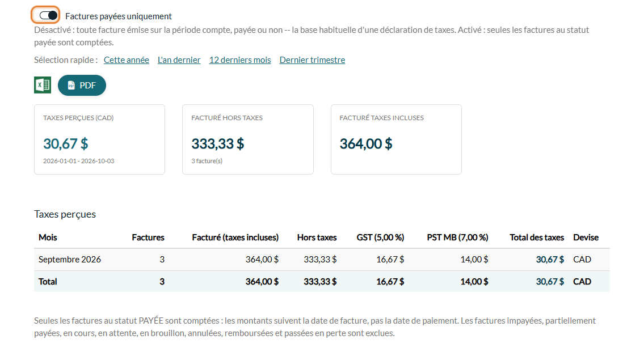Viewport: 644px width, 348px height.
Task: Click the "FACTURÉ HORS TAXES" card title
Action: [227, 118]
